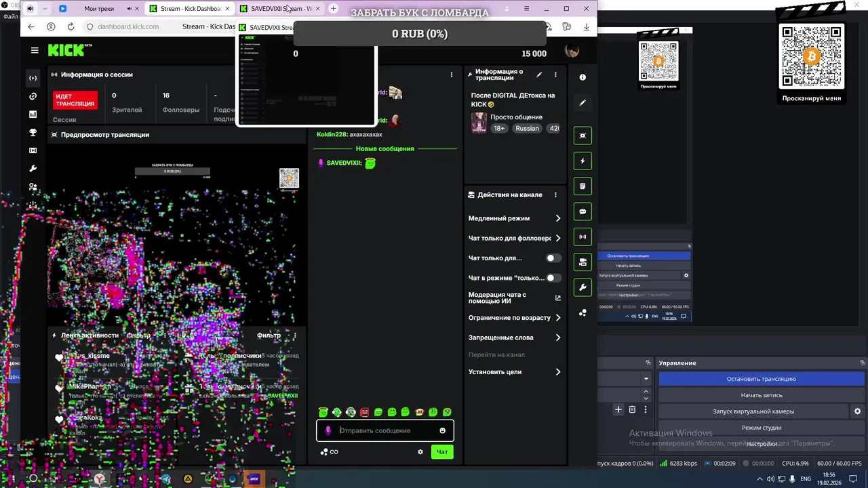
Task: Click OBS delete trash icon
Action: [632, 409]
